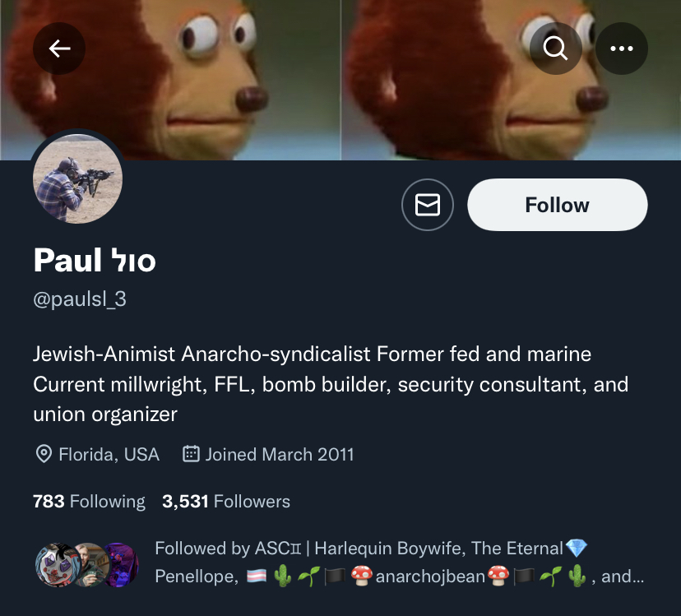This screenshot has height=616, width=681.
Task: Open the 783 Following list
Action: 89,502
